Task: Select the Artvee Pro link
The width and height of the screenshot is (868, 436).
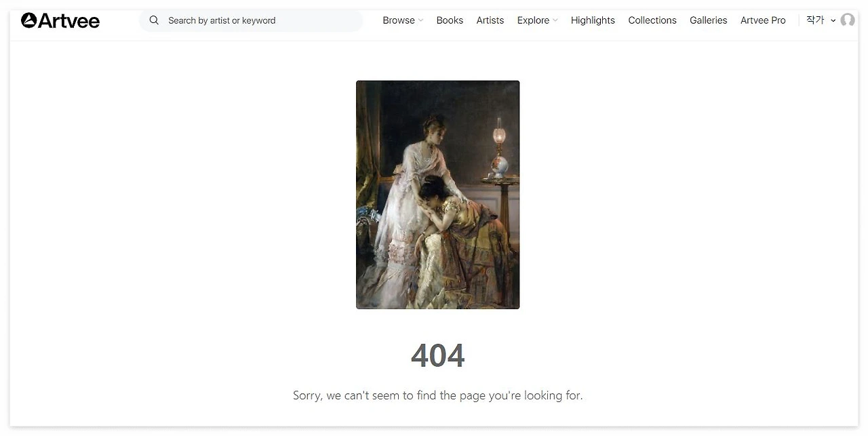Action: coord(763,20)
